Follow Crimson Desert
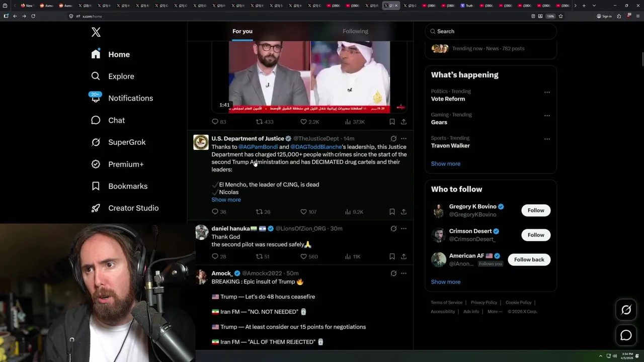Screen dimensions: 644x362 pos(536,235)
